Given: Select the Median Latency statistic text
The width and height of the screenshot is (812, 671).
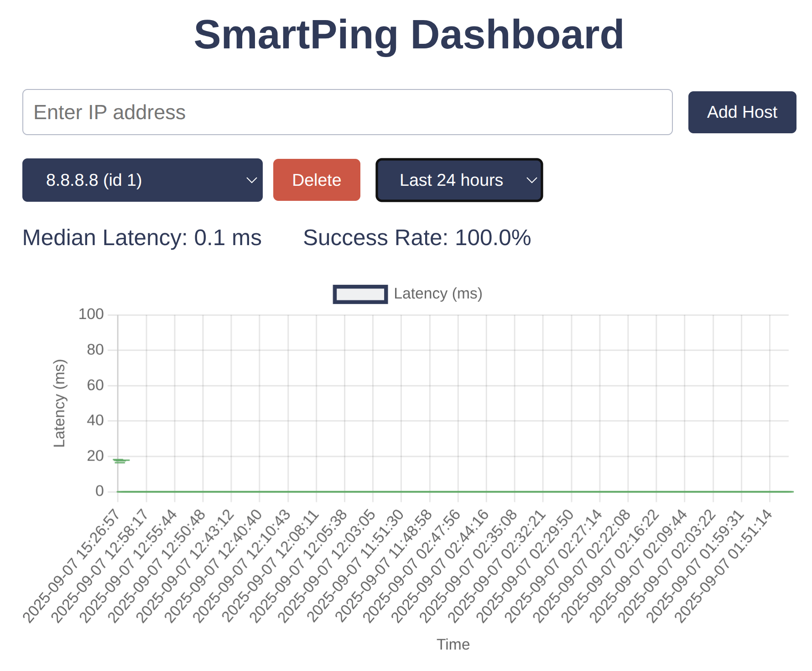Looking at the screenshot, I should (142, 237).
